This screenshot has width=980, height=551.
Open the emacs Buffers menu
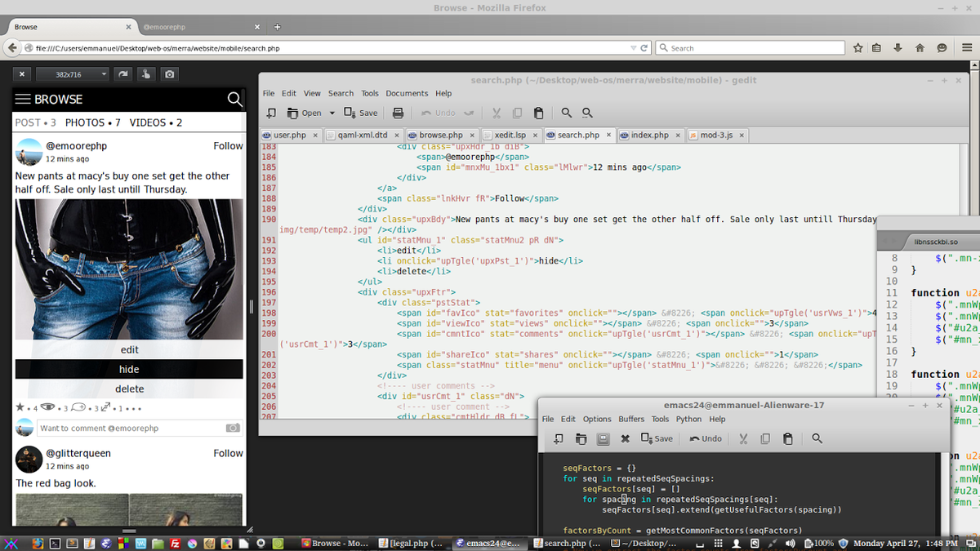pyautogui.click(x=631, y=419)
